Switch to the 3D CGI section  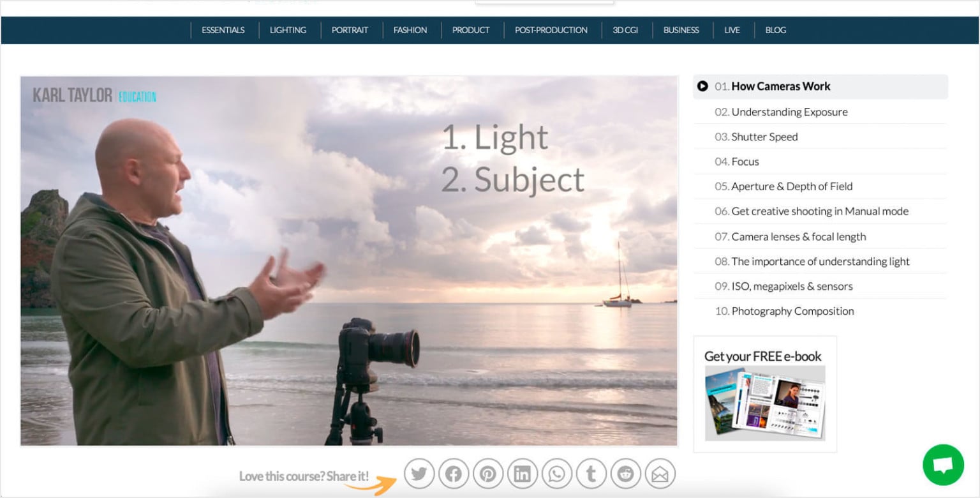coord(626,29)
